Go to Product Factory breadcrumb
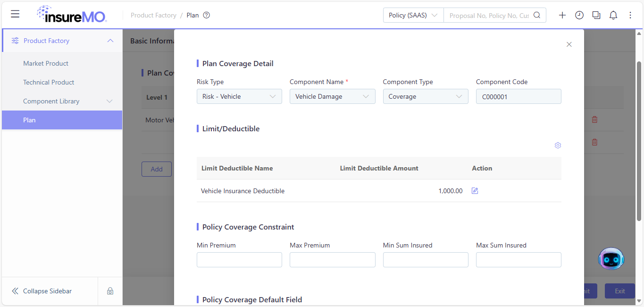The image size is (644, 307). coord(153,15)
